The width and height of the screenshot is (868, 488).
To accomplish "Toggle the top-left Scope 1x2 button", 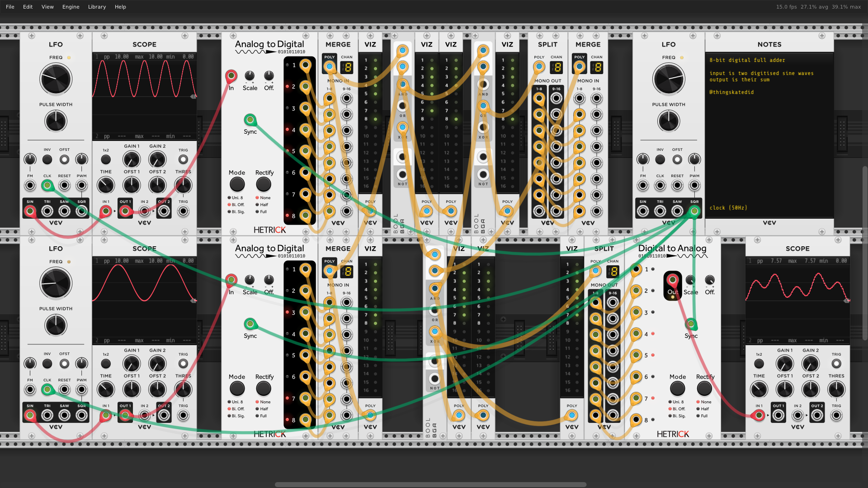I will click(106, 160).
